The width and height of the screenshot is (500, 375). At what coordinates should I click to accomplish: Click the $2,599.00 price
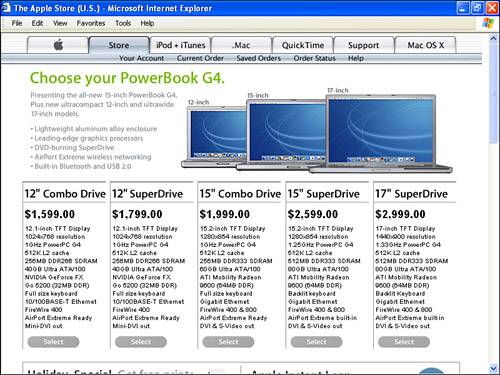click(x=313, y=214)
